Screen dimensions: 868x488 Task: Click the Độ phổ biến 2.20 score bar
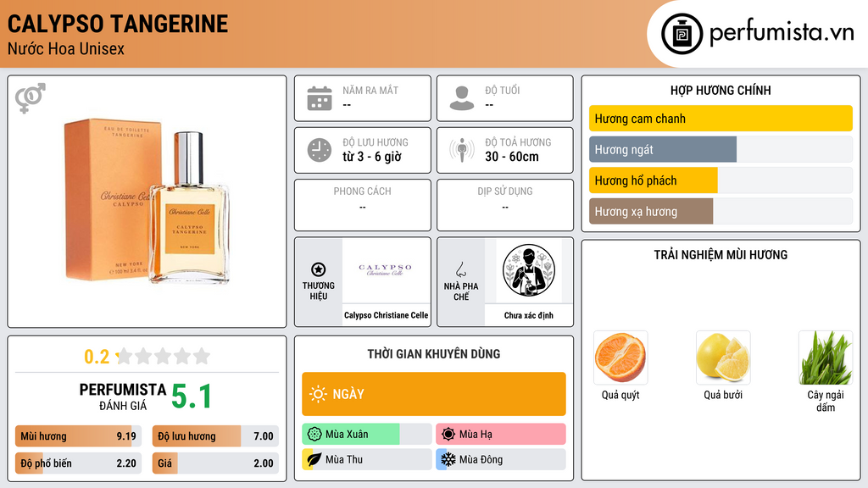[78, 463]
